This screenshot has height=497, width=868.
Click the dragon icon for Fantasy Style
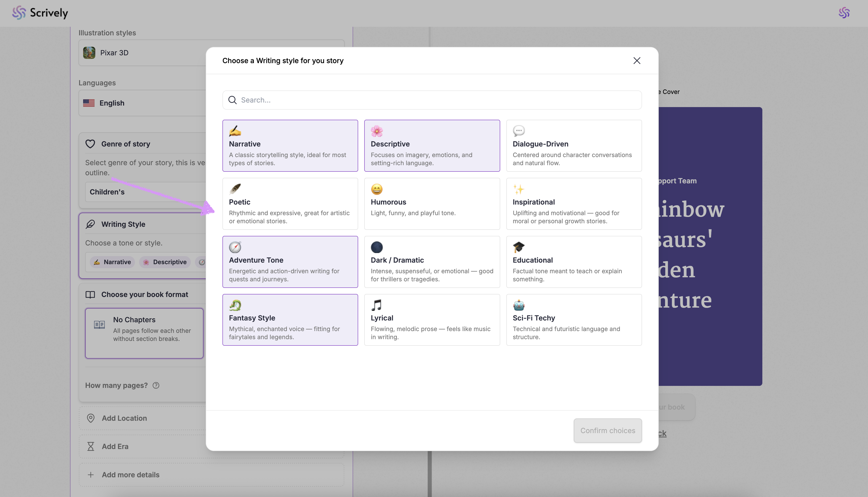(235, 305)
